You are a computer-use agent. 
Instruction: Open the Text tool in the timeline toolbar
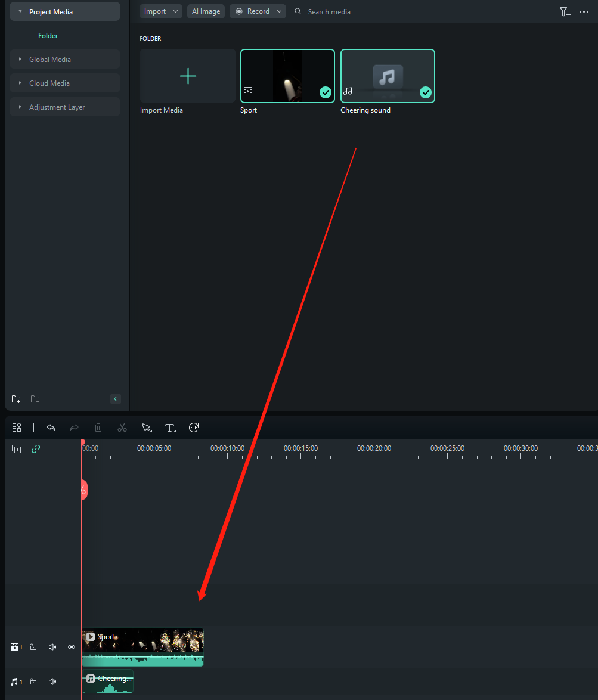click(171, 428)
